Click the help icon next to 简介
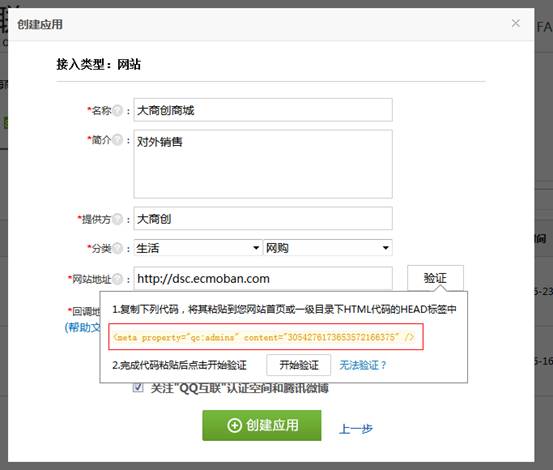This screenshot has width=553, height=470. tap(118, 140)
